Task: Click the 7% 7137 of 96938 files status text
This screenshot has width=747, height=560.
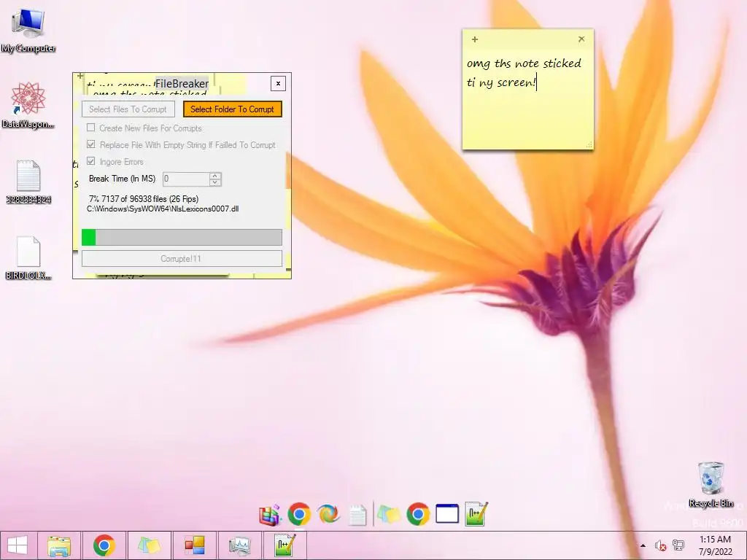Action: [144, 199]
